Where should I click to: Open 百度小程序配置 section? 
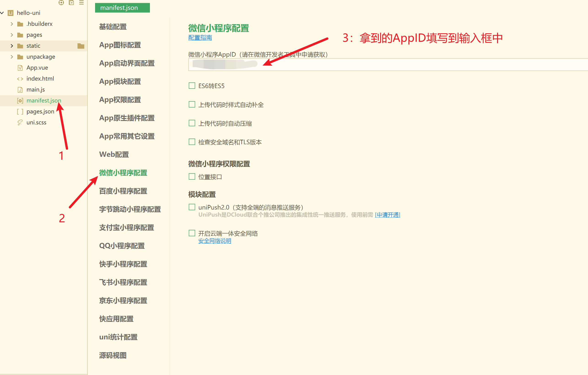point(123,191)
